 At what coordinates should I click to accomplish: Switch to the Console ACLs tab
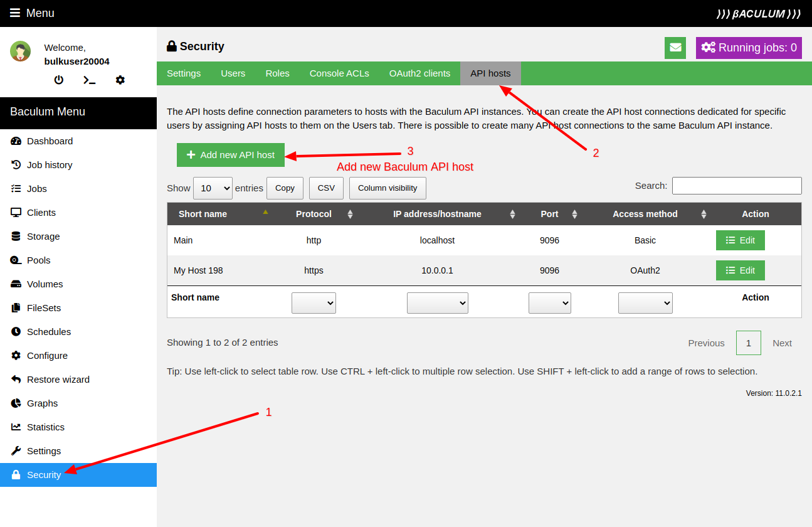(x=339, y=73)
